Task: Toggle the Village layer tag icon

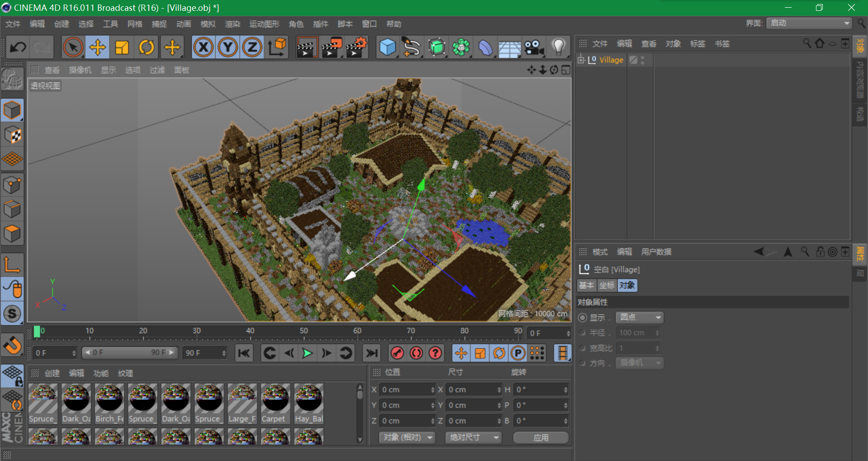Action: [x=633, y=60]
